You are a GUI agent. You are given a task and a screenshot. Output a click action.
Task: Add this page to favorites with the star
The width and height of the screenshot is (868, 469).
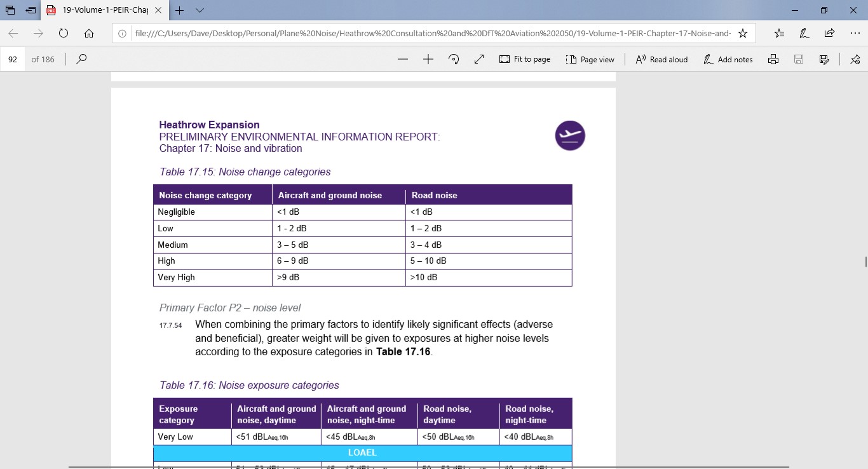(743, 34)
